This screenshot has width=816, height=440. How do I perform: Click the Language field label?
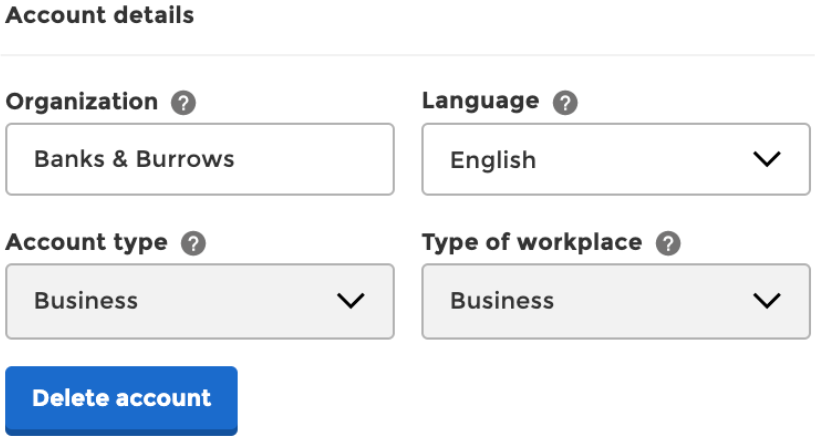(x=480, y=102)
